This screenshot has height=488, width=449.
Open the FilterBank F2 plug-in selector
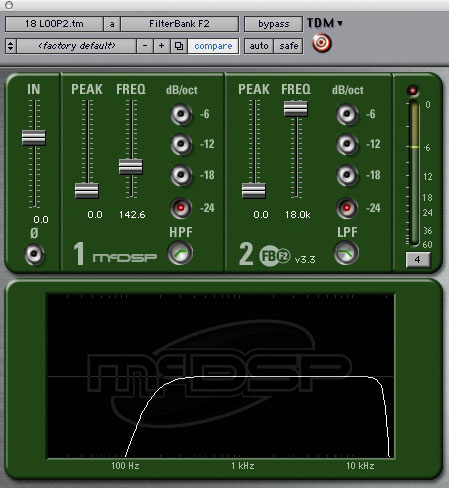click(179, 24)
